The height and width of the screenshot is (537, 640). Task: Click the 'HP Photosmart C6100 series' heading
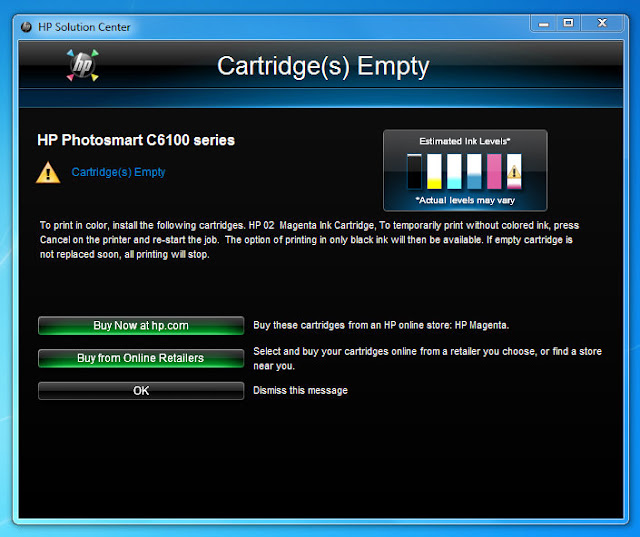tap(136, 140)
